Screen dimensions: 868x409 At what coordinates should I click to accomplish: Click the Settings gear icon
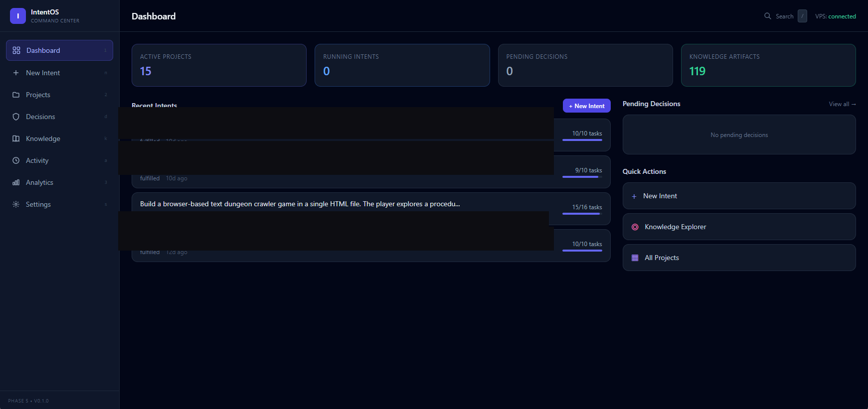(16, 204)
